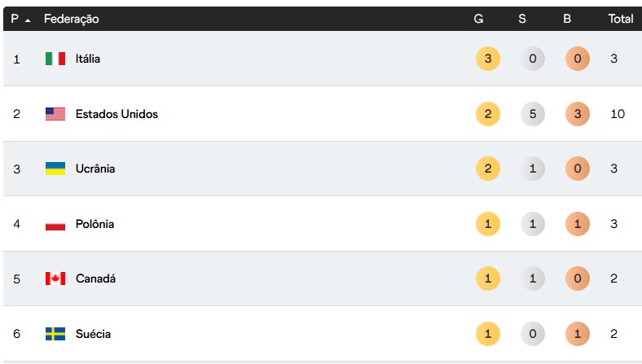Click the Italy flag icon

pyautogui.click(x=55, y=59)
